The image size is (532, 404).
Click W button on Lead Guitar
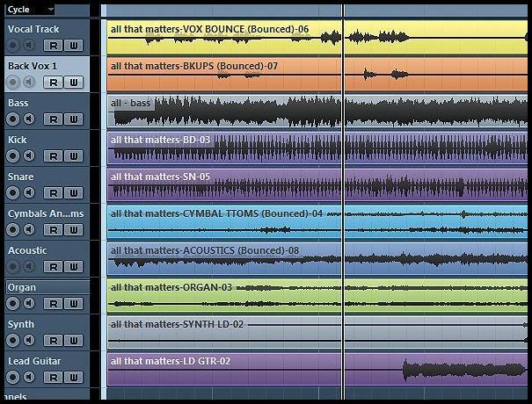73,378
